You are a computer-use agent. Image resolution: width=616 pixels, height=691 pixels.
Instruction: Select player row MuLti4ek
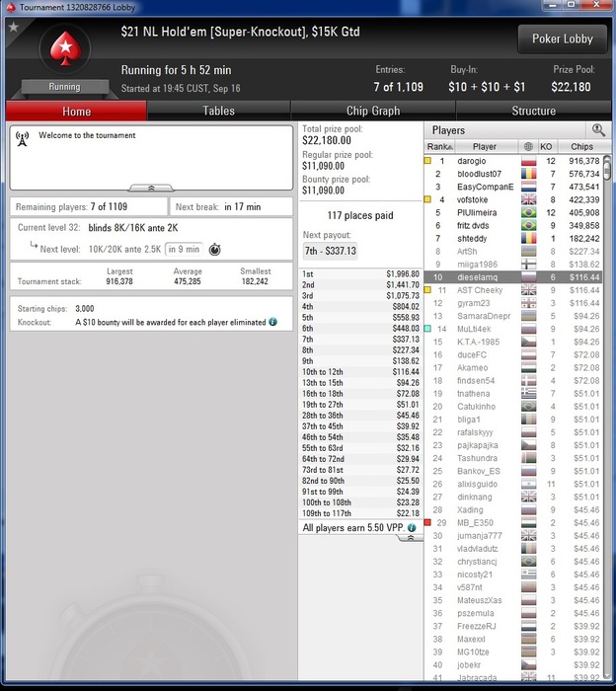click(513, 329)
